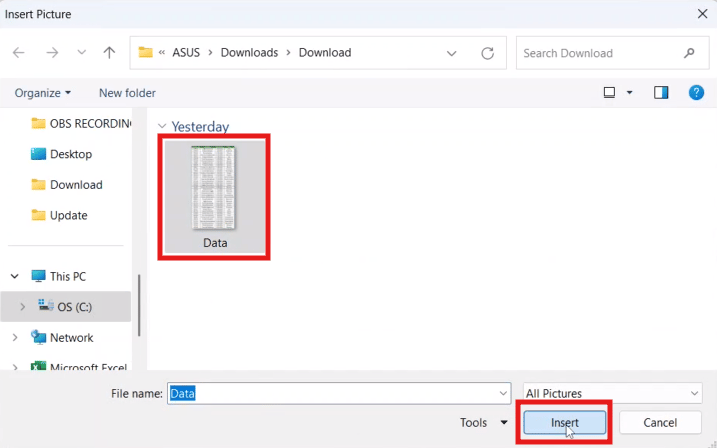Image resolution: width=717 pixels, height=448 pixels.
Task: Open the Update folder in sidebar
Action: (59, 215)
